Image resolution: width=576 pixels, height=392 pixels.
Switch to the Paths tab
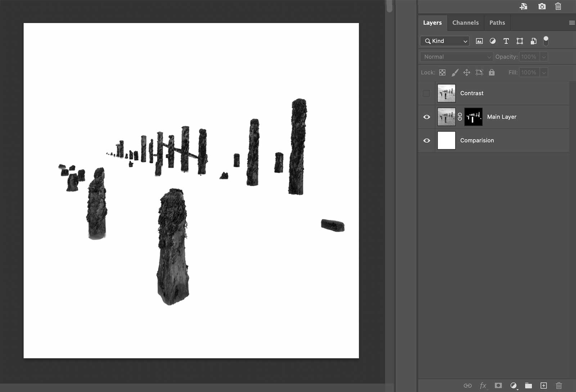click(x=497, y=23)
